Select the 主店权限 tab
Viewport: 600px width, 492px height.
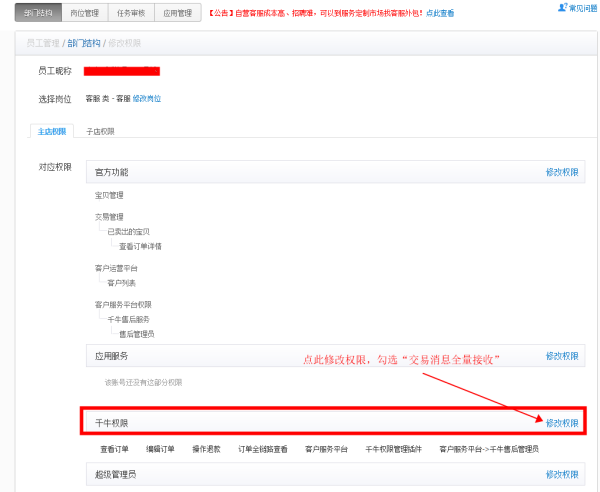[52, 131]
